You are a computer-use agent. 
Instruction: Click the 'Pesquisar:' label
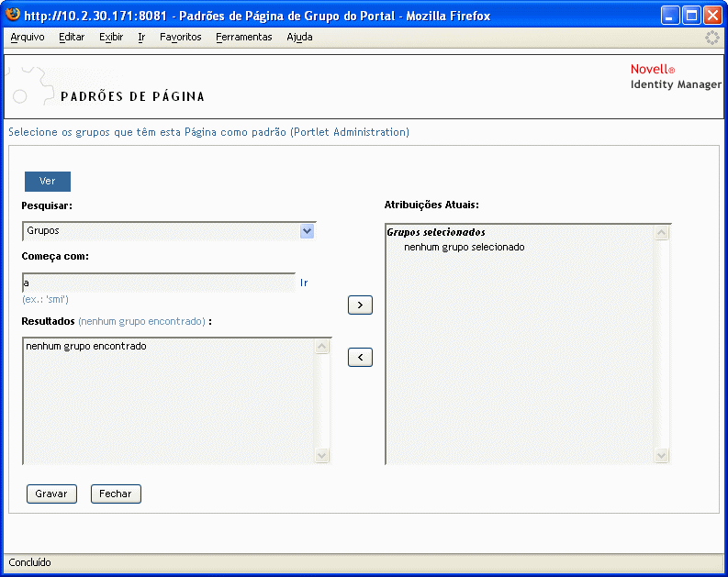[47, 205]
